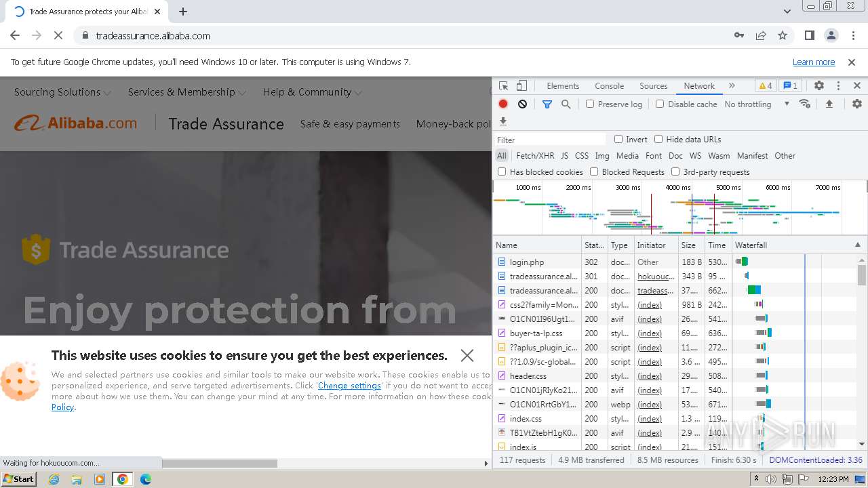
Task: Bookmark this tab with star icon
Action: 783,36
